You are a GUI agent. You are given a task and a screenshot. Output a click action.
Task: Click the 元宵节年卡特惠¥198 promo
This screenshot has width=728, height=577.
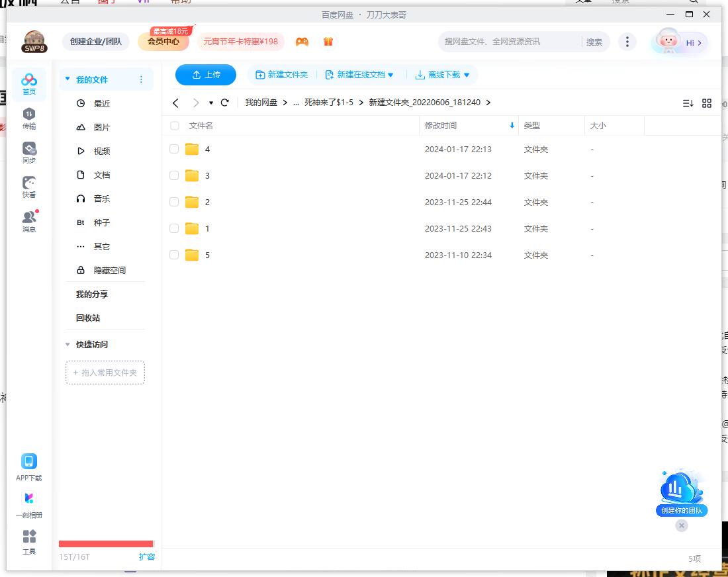(240, 42)
